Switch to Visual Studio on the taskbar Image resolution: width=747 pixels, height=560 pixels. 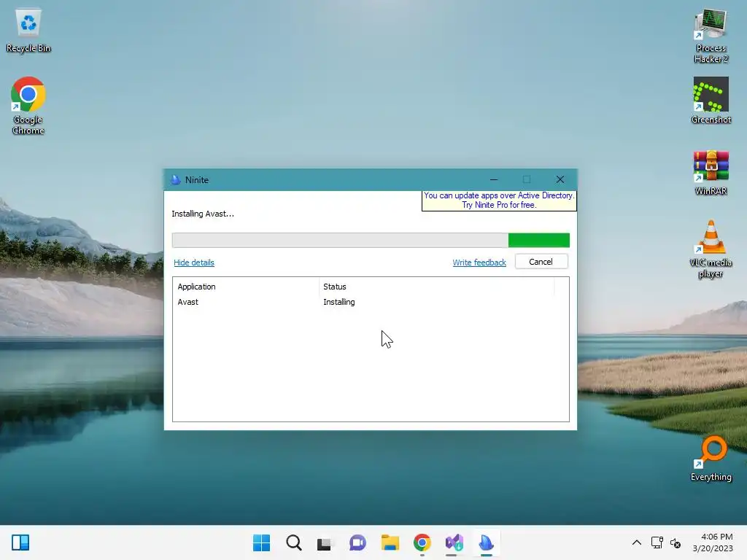click(x=454, y=542)
